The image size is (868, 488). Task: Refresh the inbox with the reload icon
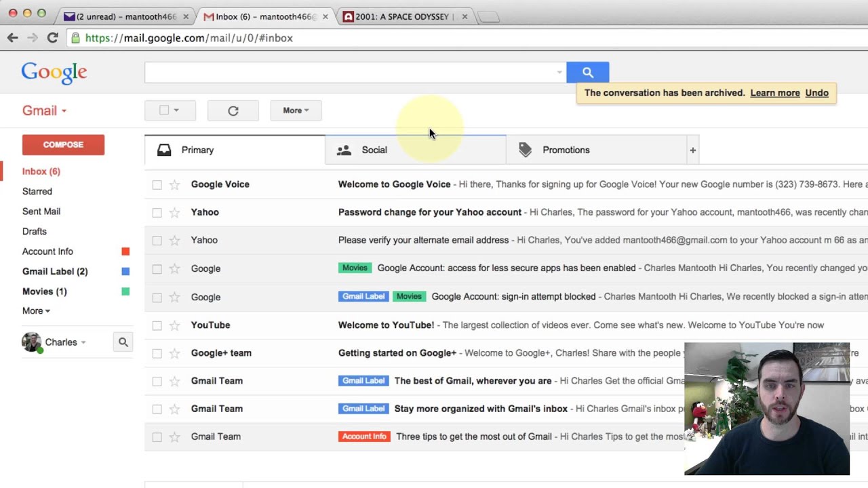tap(233, 110)
